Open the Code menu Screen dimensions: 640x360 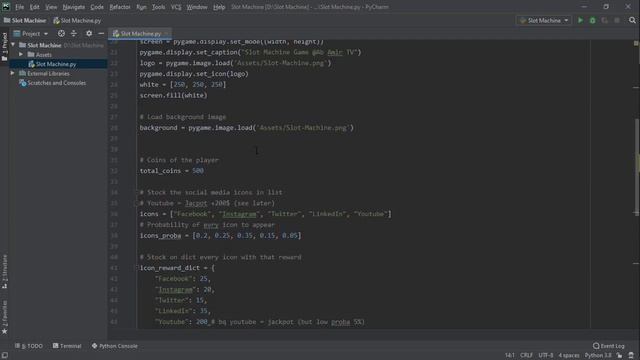coord(97,7)
